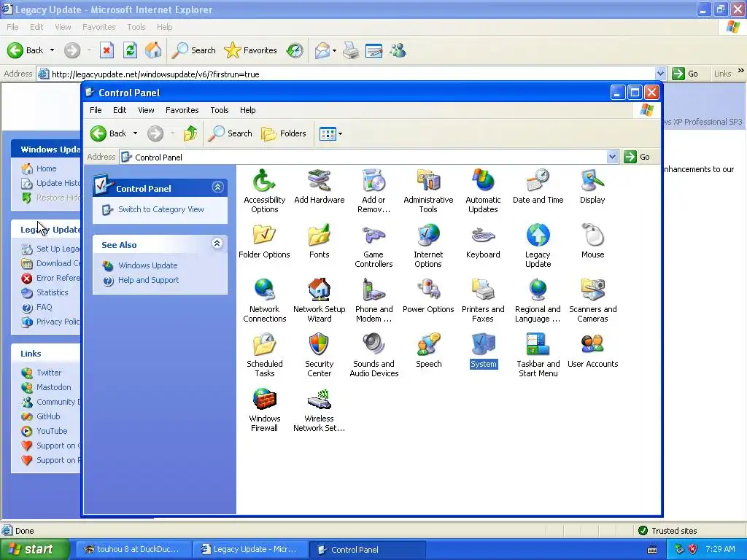Image resolution: width=747 pixels, height=560 pixels.
Task: Expand the Links toolbar chevron in Internet Explorer
Action: tap(741, 71)
